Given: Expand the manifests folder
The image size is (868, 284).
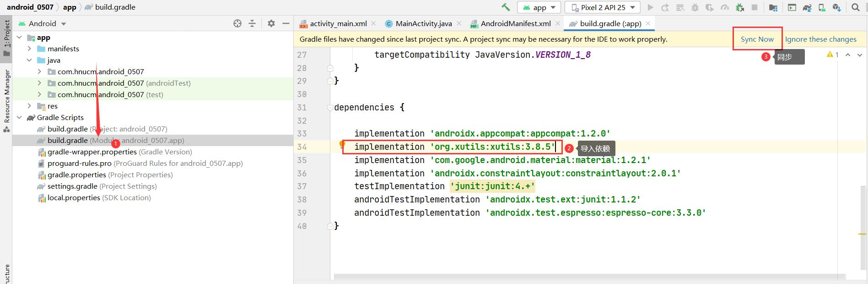Looking at the screenshot, I should (29, 49).
